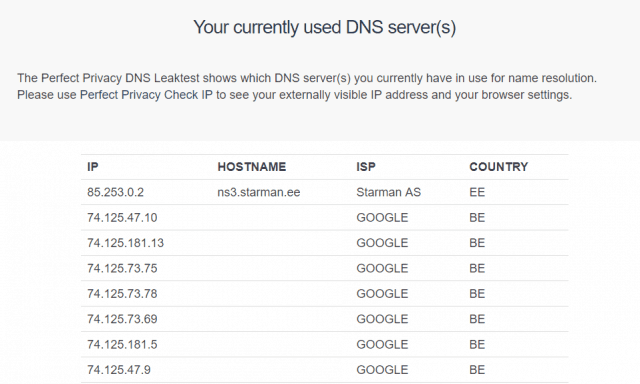Click ISP cell 'Starman AS'

pos(388,192)
